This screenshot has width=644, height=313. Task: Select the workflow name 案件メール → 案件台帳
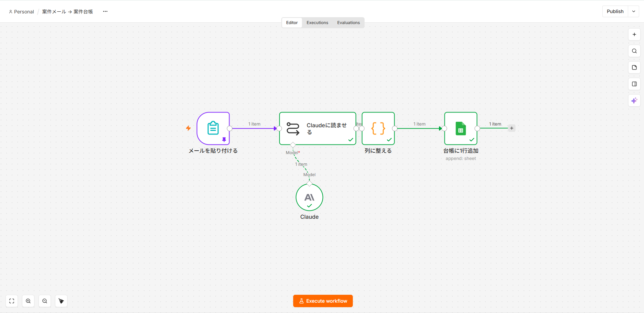coord(67,12)
